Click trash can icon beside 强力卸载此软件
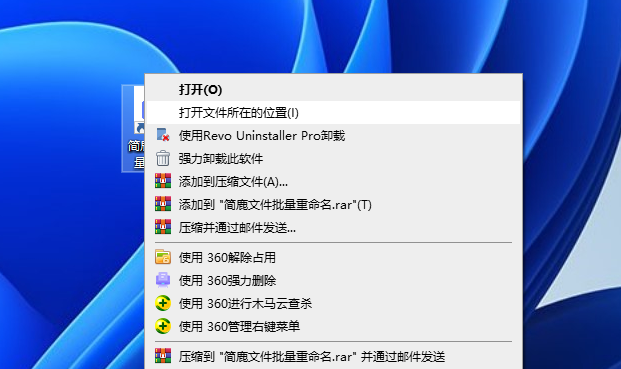Image resolution: width=621 pixels, height=369 pixels. (163, 158)
